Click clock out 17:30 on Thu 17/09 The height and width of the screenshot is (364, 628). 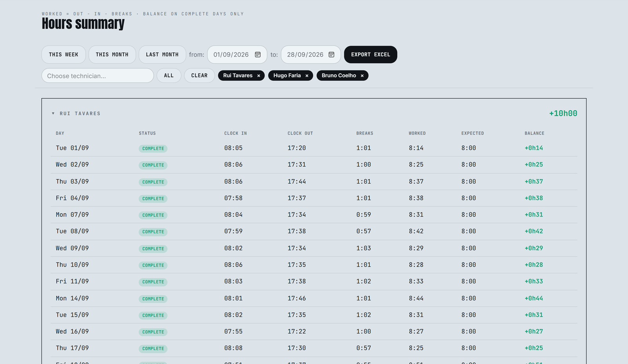tap(297, 348)
